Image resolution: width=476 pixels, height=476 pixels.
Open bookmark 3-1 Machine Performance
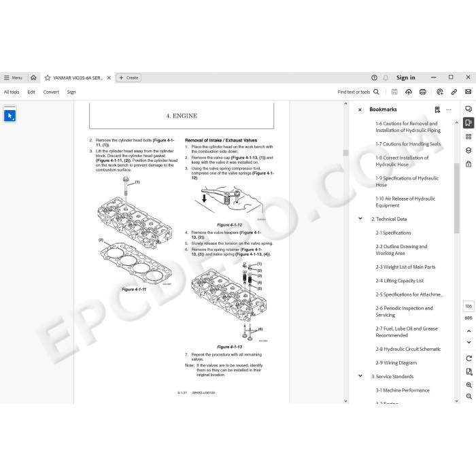point(403,390)
